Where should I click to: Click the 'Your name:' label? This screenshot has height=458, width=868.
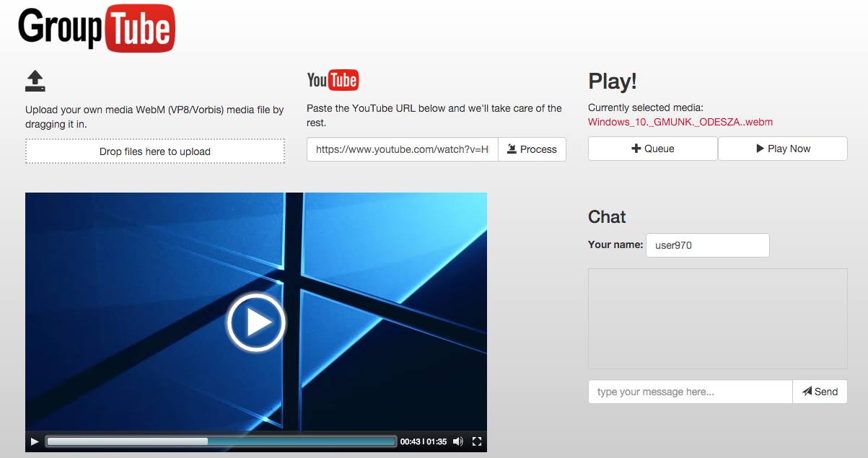[x=615, y=245]
